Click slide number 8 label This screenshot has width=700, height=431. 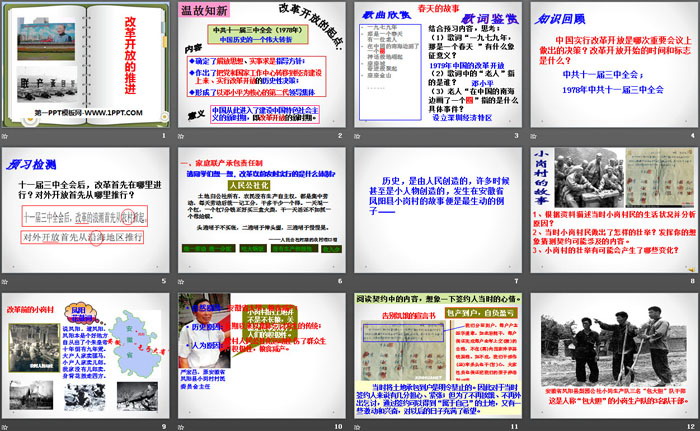click(x=692, y=281)
